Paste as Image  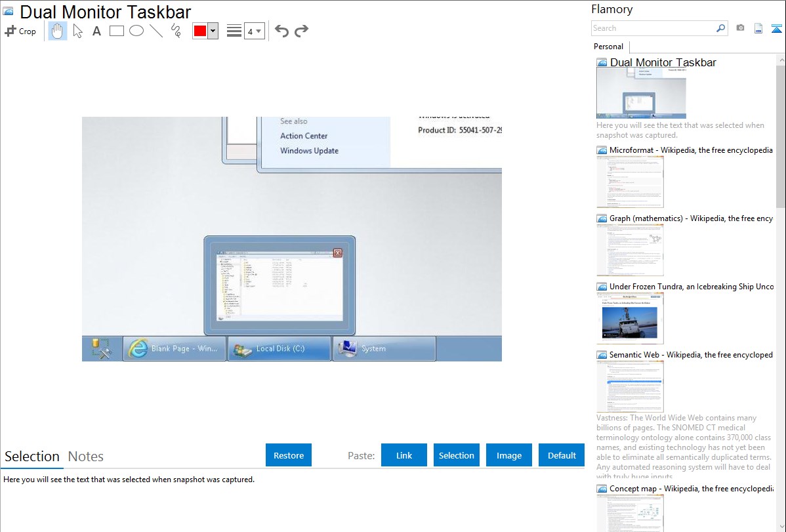[509, 455]
